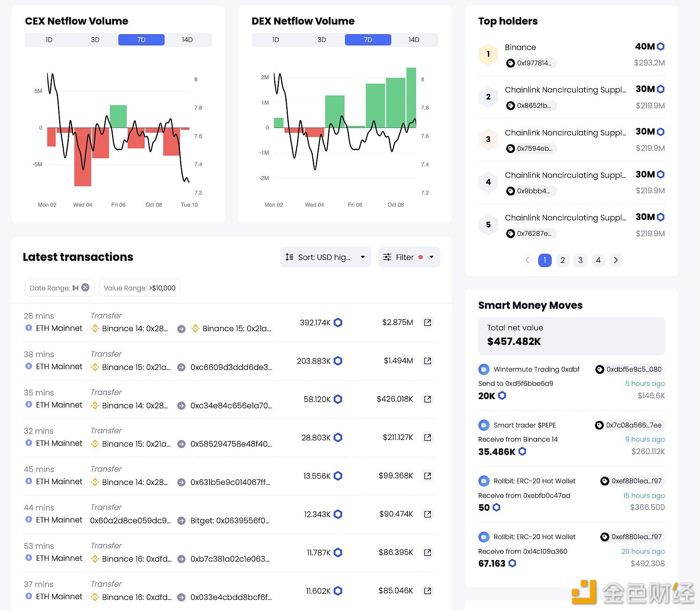The width and height of the screenshot is (700, 610).
Task: Click arrow icon before Bitget: 0x0639556f0...
Action: [x=181, y=520]
